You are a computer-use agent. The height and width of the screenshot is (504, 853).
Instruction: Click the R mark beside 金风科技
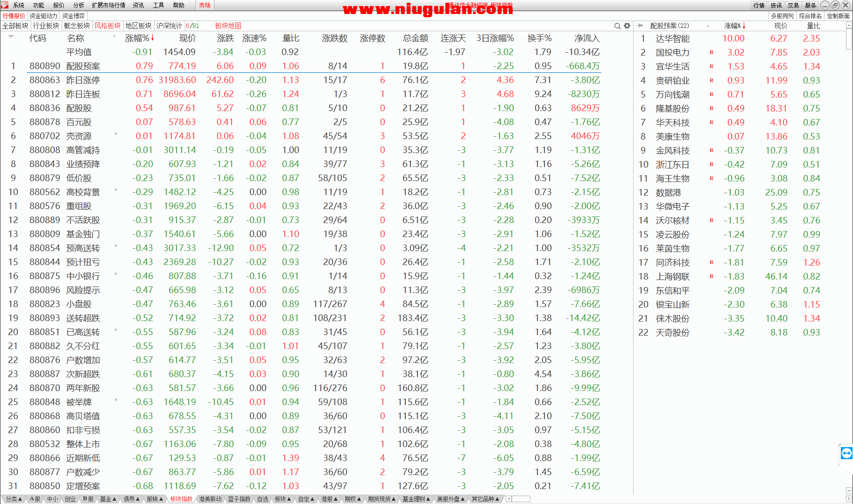click(x=712, y=150)
